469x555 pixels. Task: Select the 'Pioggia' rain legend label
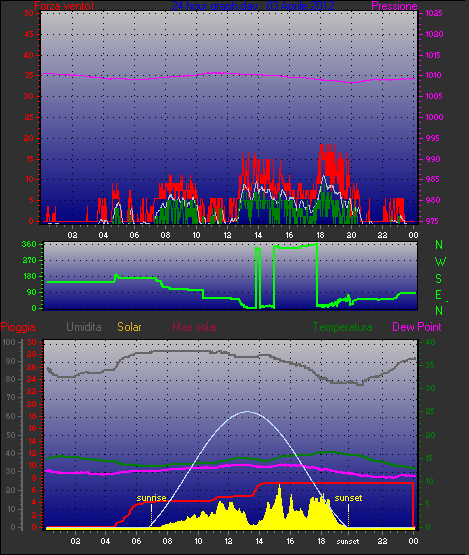click(18, 327)
